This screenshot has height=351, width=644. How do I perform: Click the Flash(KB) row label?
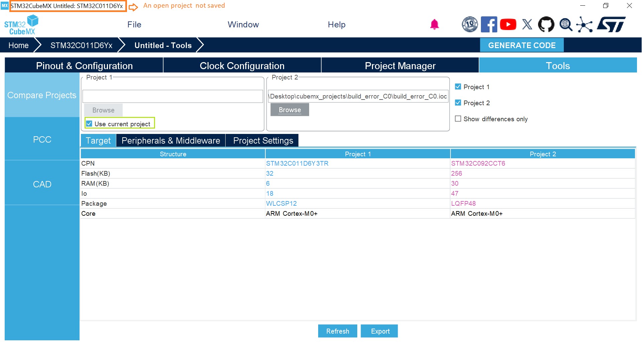click(x=96, y=173)
